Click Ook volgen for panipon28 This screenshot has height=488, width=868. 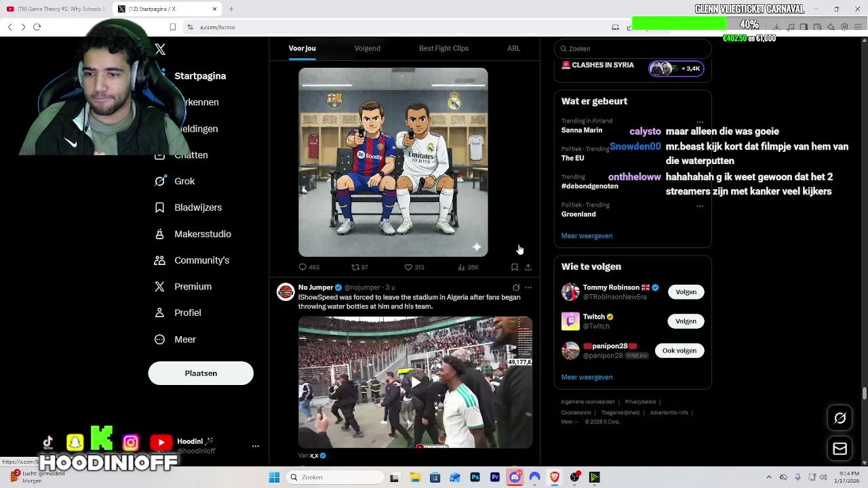coord(679,350)
